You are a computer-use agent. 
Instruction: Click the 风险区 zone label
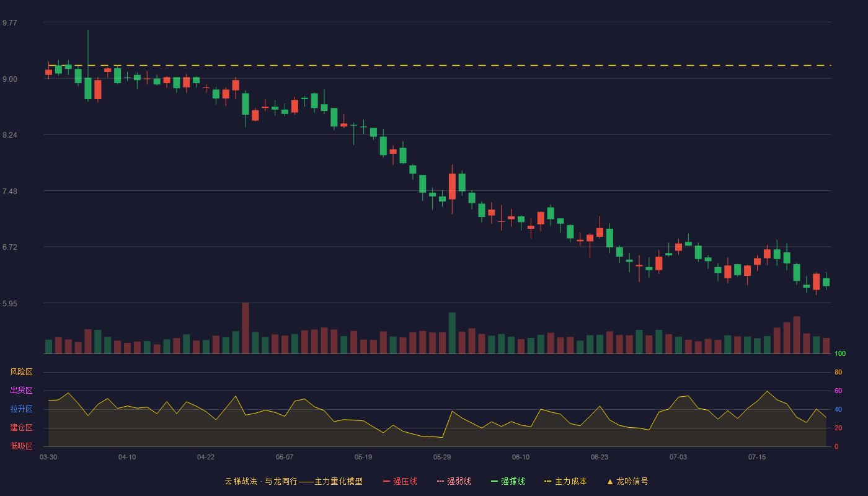(21, 372)
